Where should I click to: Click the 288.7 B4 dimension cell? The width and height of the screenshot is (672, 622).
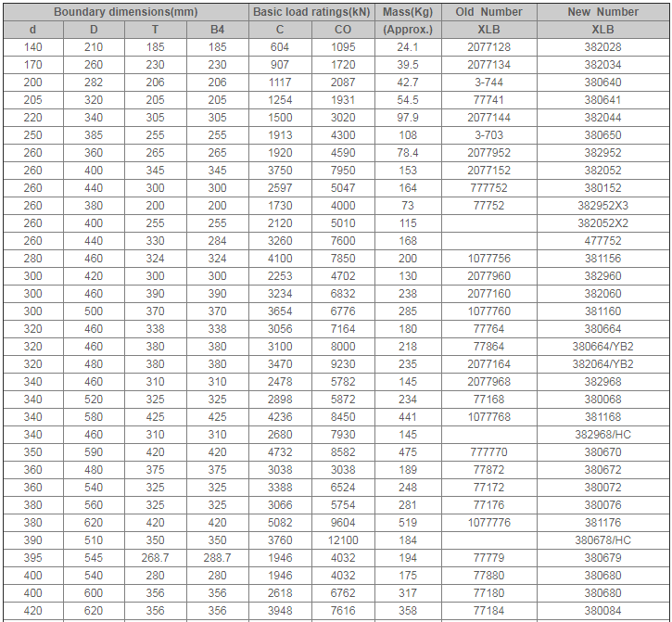coord(217,558)
